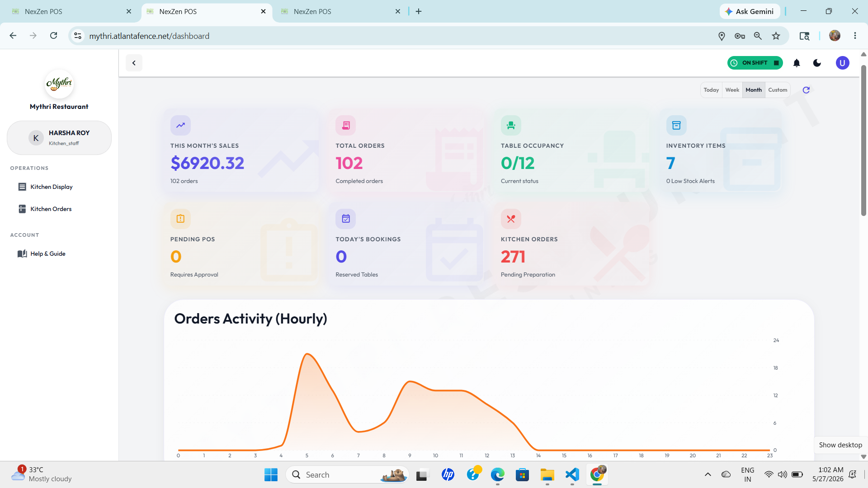Click the Today's Bookings calendar icon

(346, 219)
